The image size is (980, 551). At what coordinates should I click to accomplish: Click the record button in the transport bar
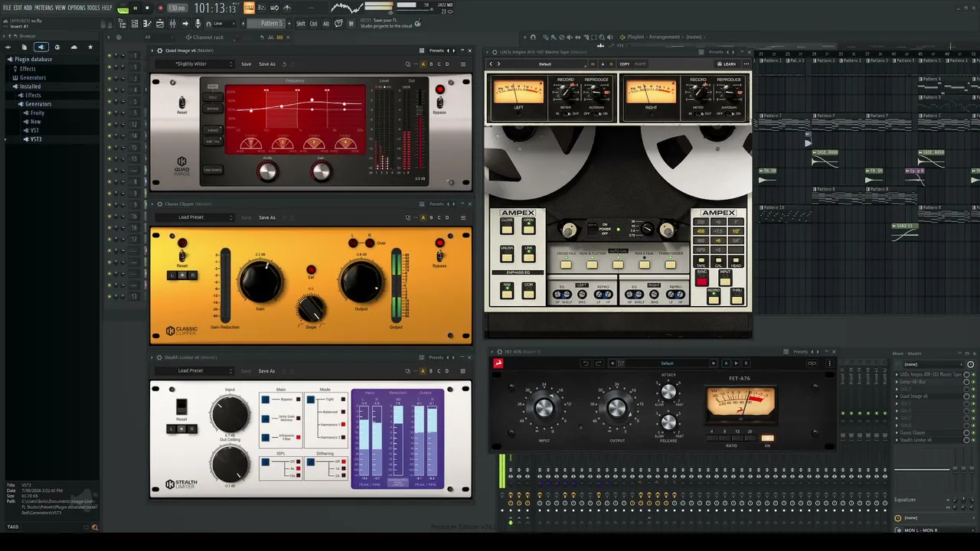tap(160, 8)
